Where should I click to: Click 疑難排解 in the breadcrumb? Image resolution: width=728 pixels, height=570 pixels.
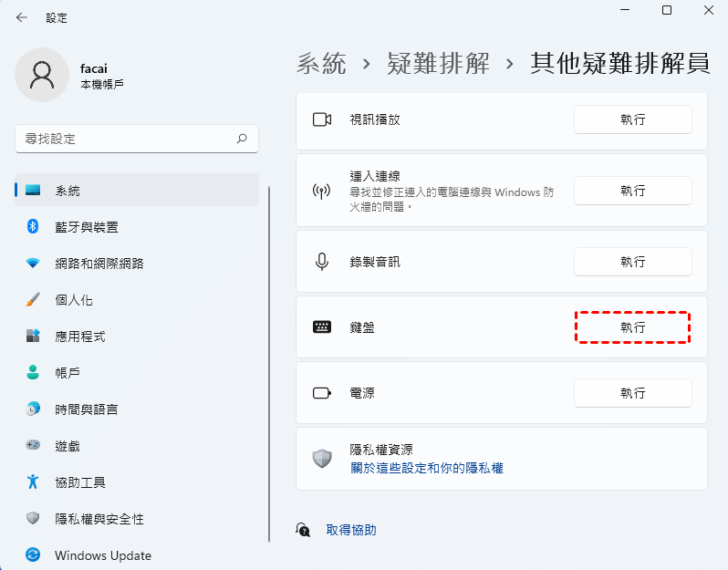[x=438, y=63]
